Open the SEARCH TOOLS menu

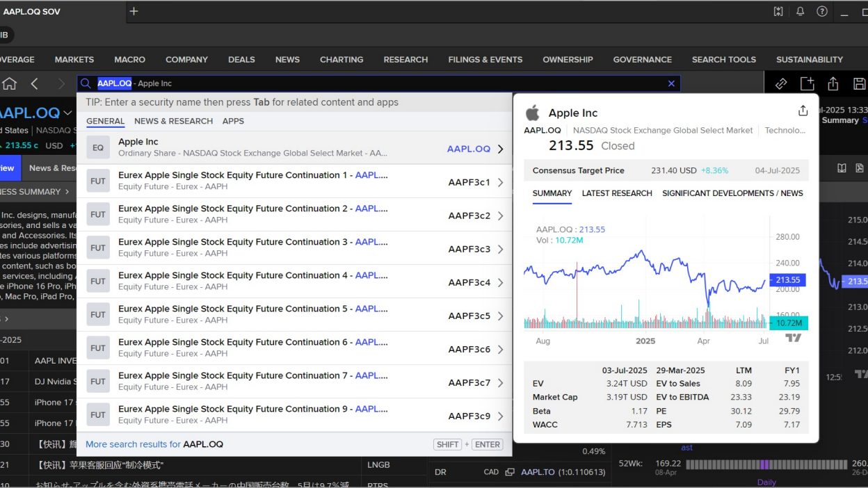point(724,60)
